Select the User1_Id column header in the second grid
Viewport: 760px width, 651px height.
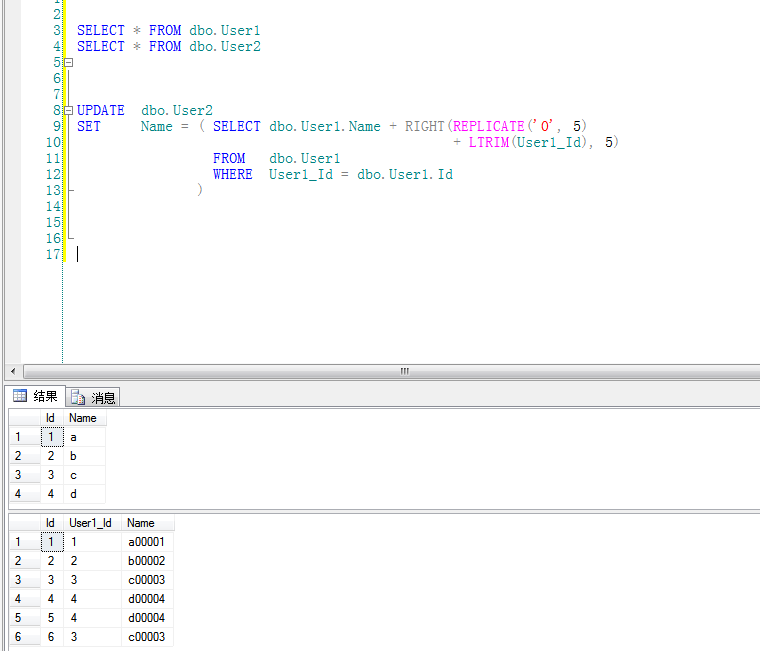coord(92,523)
